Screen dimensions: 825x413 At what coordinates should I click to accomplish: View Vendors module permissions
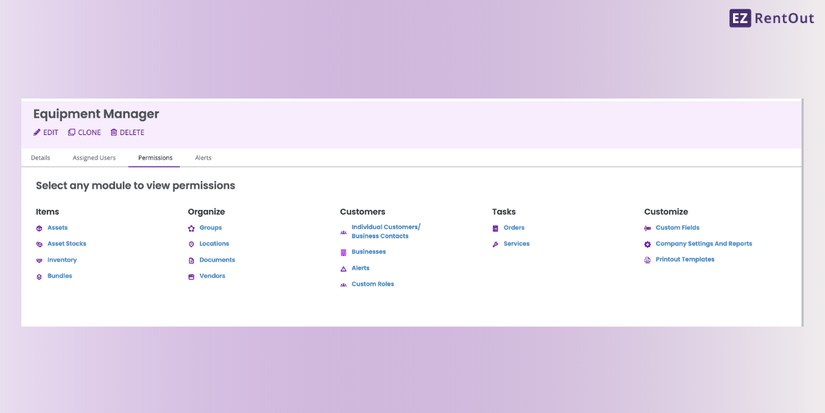(212, 276)
